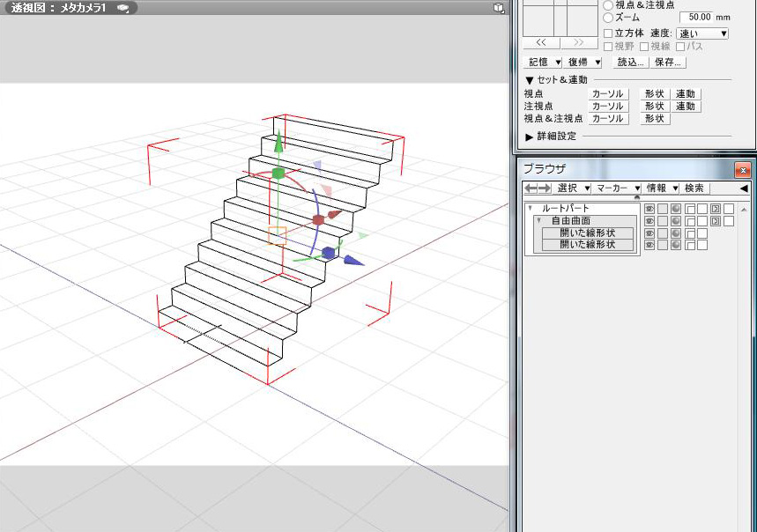The image size is (757, 532).
Task: Click the << camera history button
Action: pos(541,43)
